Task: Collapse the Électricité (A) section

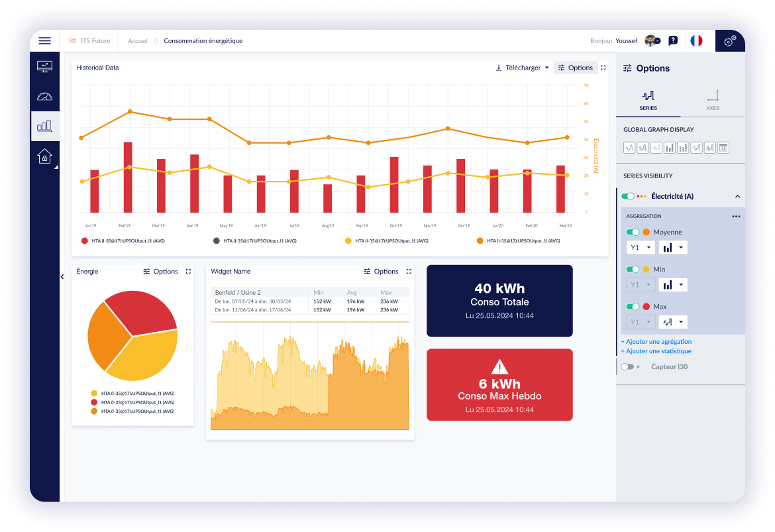Action: click(737, 197)
